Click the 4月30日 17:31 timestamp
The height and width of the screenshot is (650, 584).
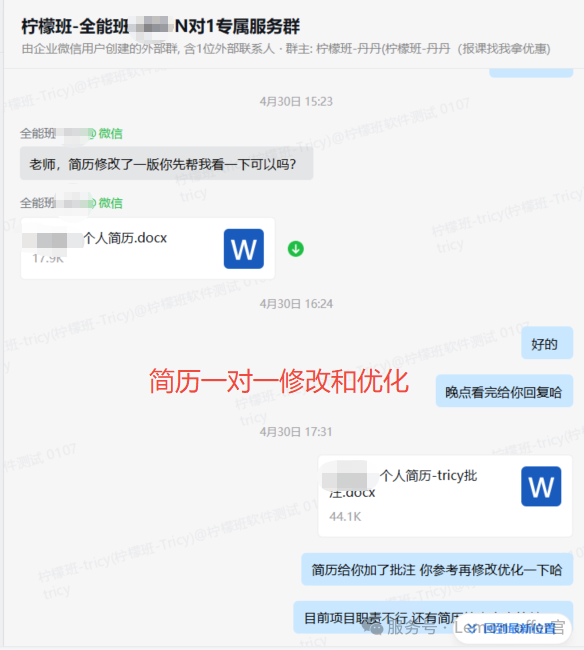coord(296,432)
